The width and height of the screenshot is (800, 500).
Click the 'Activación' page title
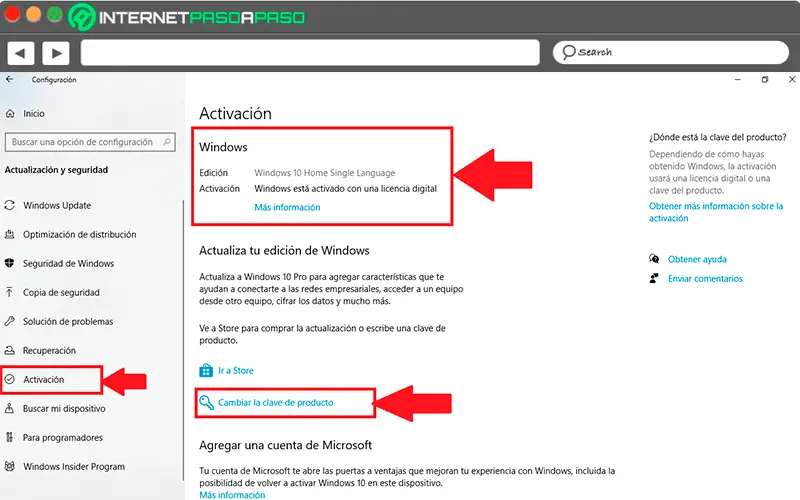(235, 113)
